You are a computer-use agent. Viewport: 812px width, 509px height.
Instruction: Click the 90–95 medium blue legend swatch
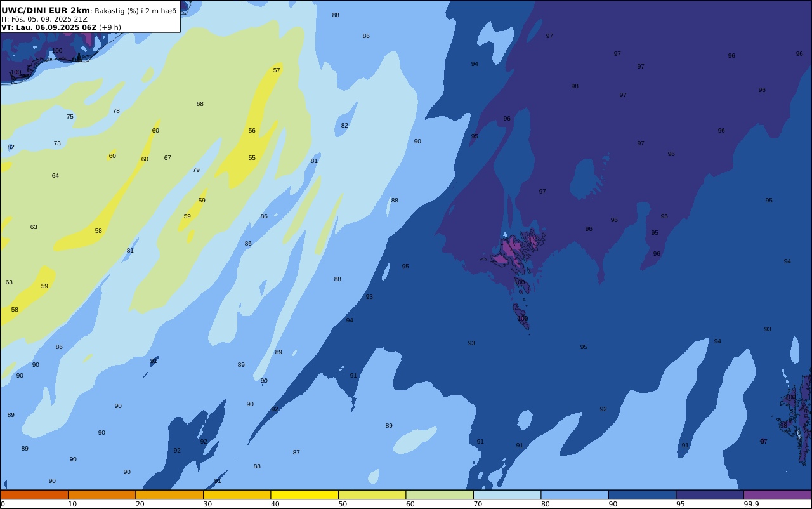(642, 494)
